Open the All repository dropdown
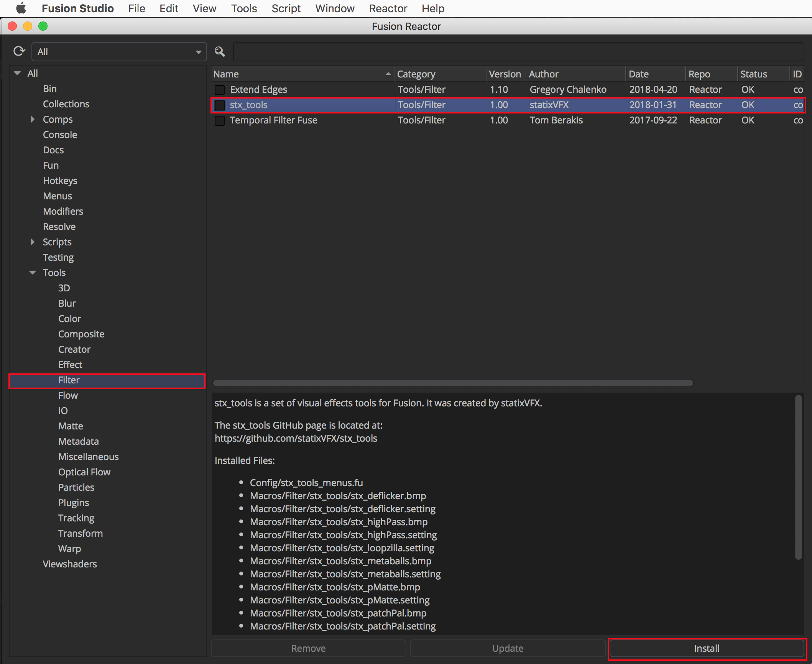Viewport: 812px width, 664px height. coord(119,52)
